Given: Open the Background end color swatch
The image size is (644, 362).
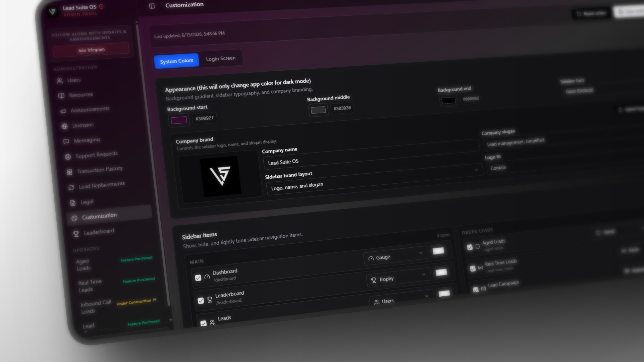Looking at the screenshot, I should [x=448, y=100].
